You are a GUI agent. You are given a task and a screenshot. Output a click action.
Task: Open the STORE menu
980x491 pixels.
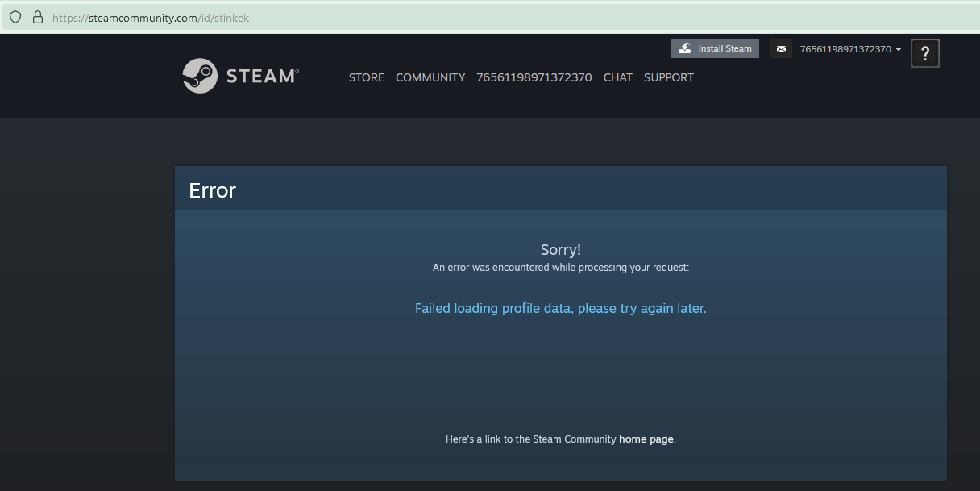click(x=367, y=77)
